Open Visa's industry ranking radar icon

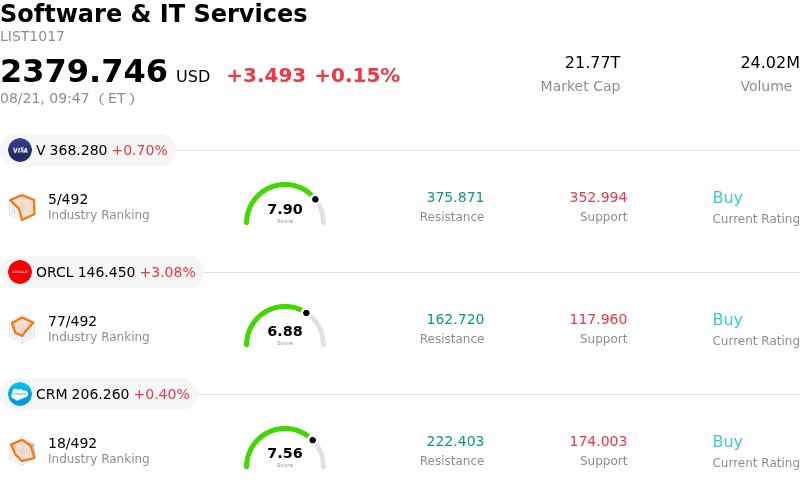coord(22,207)
